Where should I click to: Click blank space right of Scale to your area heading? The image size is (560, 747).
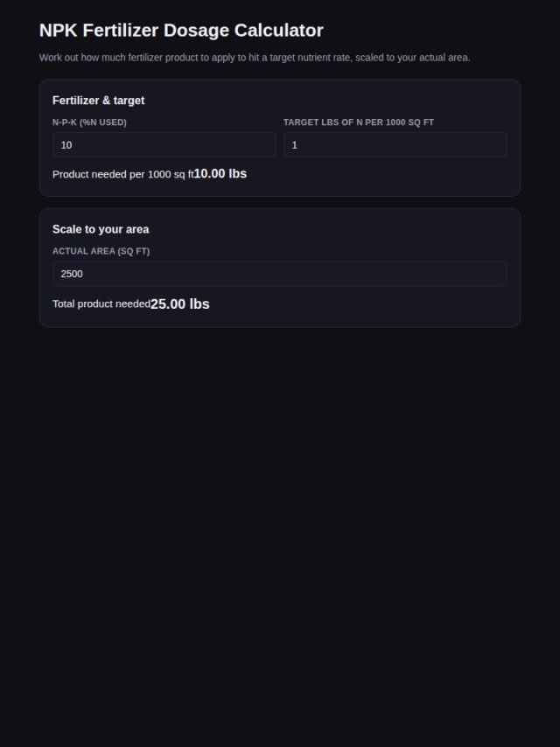[328, 229]
